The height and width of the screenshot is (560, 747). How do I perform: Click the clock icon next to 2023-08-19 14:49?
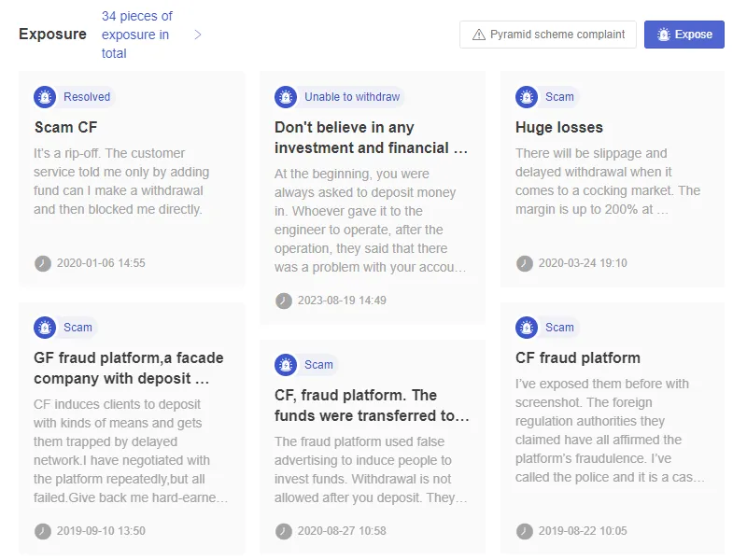(x=284, y=301)
